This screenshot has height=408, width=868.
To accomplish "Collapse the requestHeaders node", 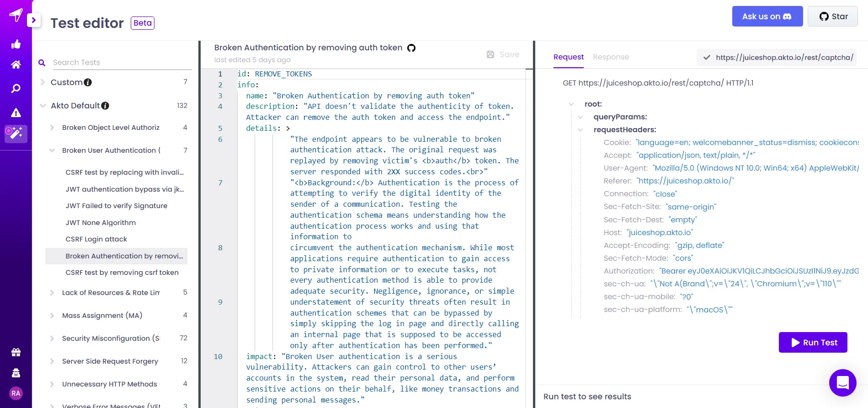I will pos(580,130).
